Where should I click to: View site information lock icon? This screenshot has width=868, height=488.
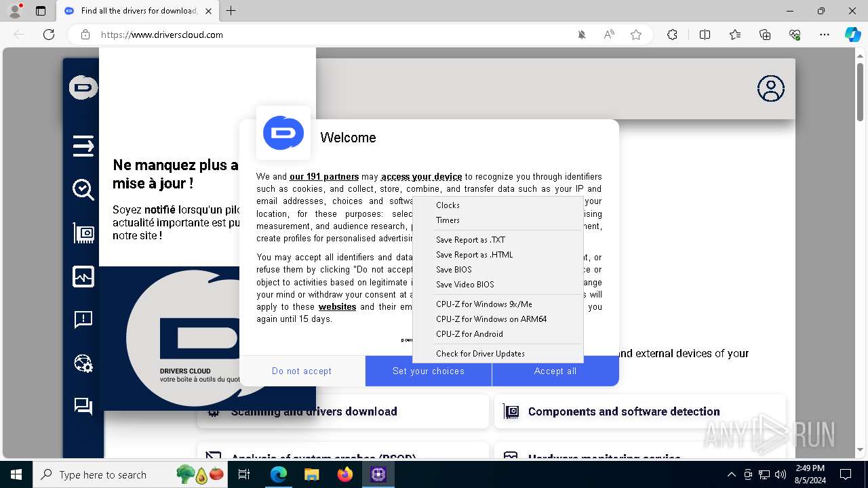(85, 35)
